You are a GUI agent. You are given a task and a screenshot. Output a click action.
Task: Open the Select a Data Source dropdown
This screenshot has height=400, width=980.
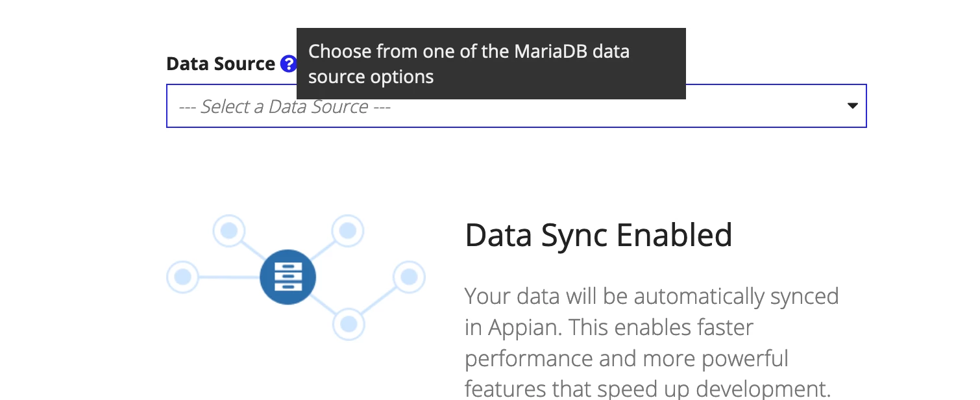pos(516,106)
